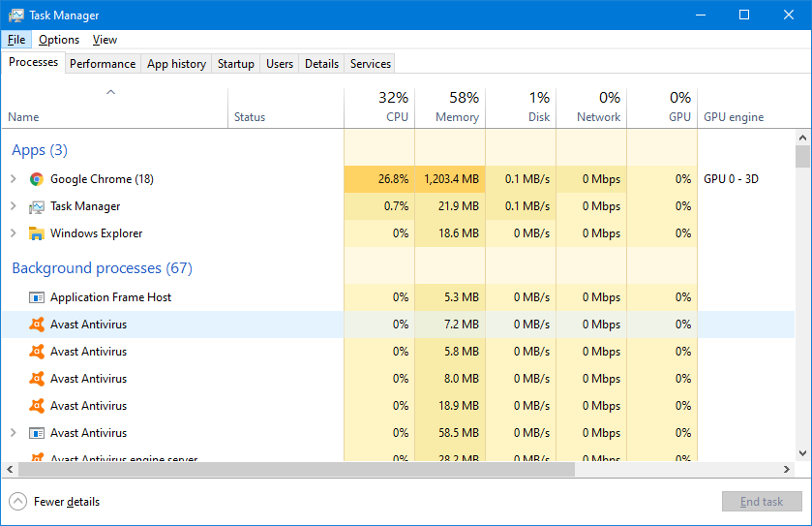Click the vertical scrollbar down arrow

tap(802, 453)
